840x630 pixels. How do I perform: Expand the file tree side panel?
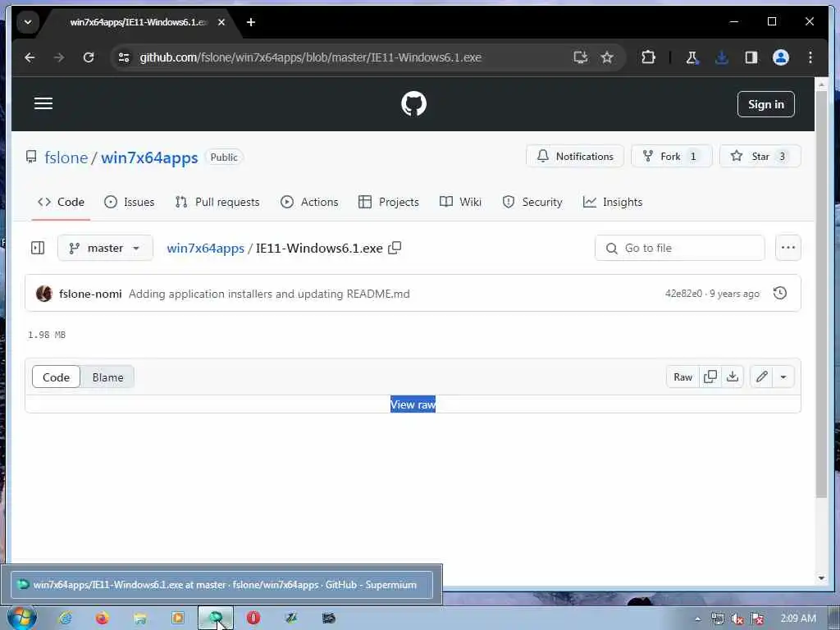click(x=38, y=248)
